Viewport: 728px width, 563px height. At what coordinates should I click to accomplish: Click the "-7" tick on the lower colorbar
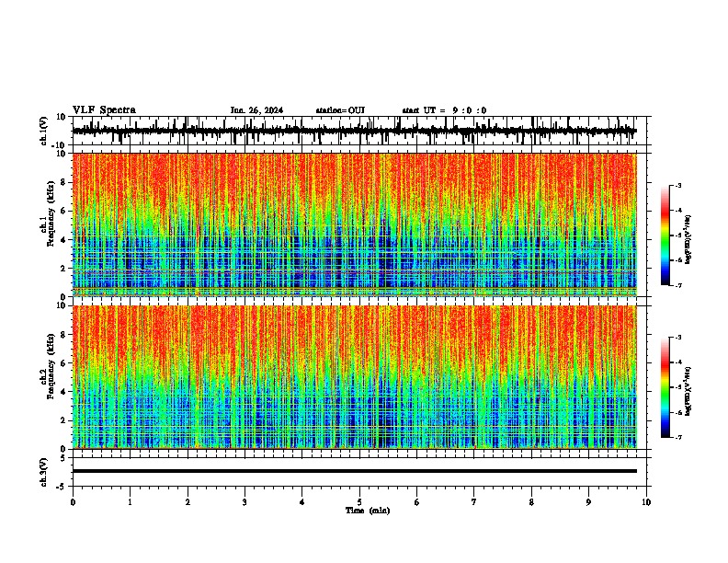tap(677, 437)
